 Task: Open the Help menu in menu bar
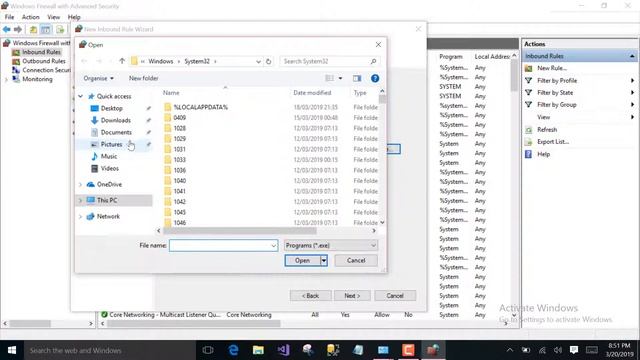pos(74,17)
